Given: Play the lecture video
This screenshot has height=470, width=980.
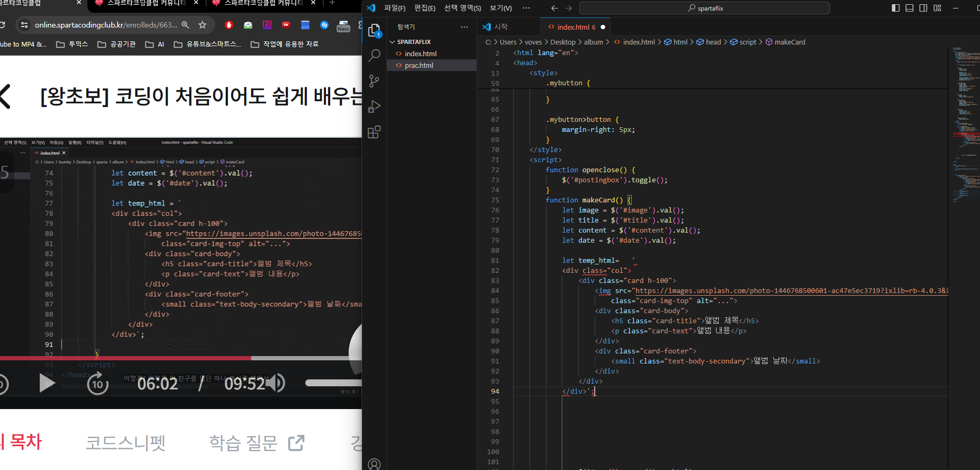Looking at the screenshot, I should pyautogui.click(x=47, y=383).
